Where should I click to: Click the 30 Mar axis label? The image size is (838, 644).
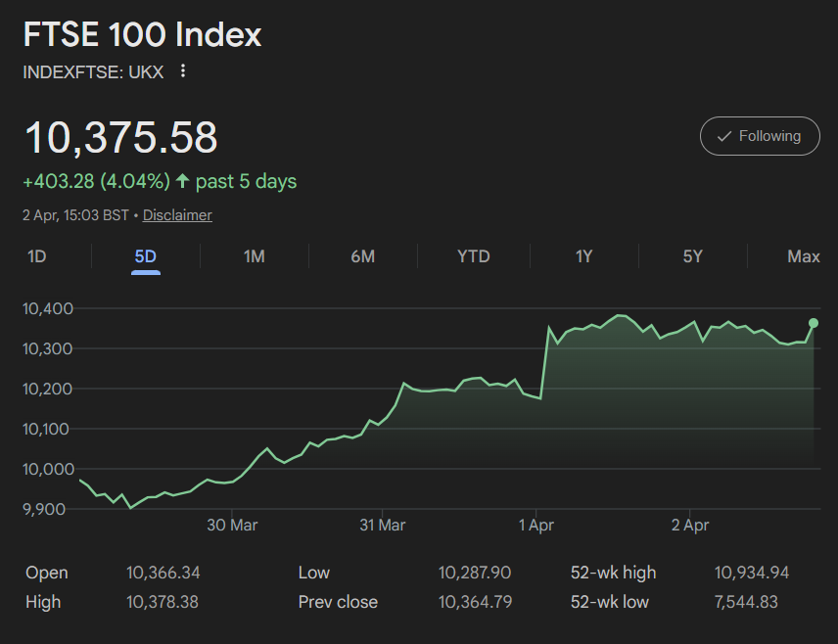point(232,526)
